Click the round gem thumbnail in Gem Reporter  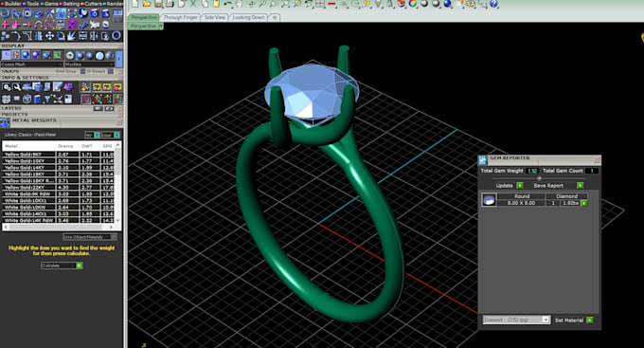tap(489, 199)
